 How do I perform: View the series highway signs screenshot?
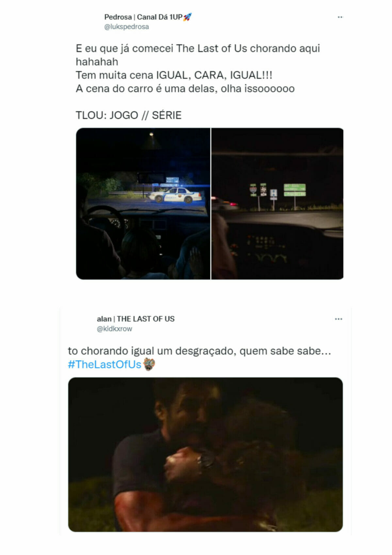coord(277,204)
